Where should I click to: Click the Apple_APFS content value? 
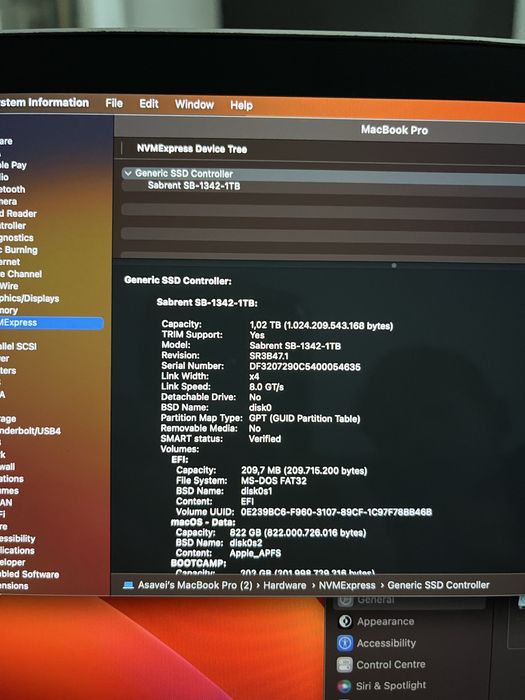point(255,553)
